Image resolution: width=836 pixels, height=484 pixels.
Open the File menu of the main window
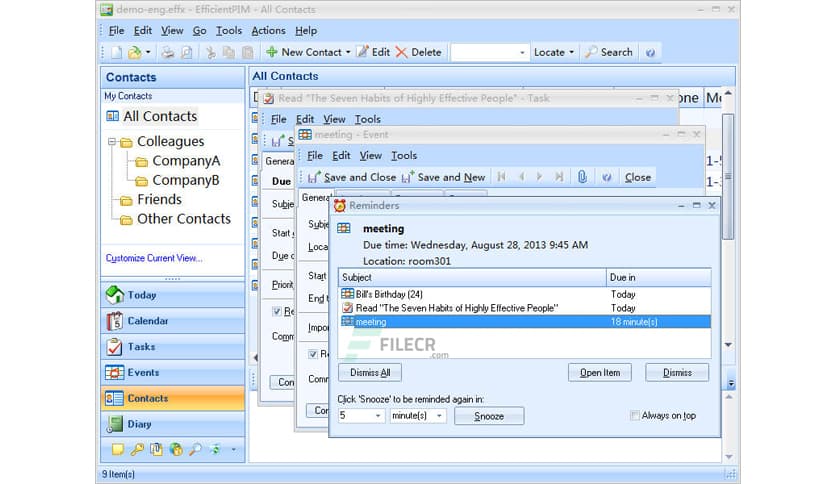[x=116, y=31]
